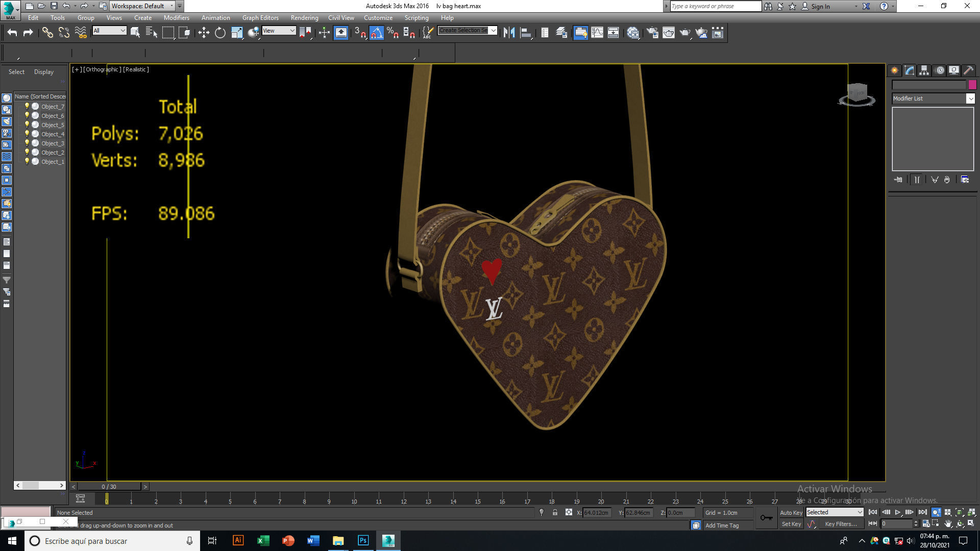Click the Windows search box in taskbar
The height and width of the screenshot is (551, 980).
[x=112, y=541]
